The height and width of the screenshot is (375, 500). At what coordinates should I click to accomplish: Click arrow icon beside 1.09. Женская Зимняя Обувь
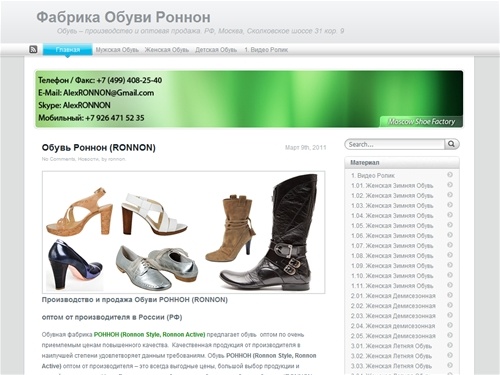click(450, 265)
